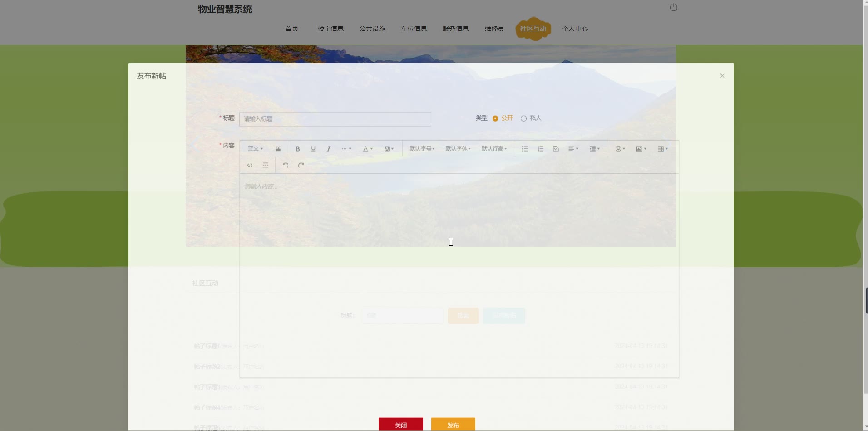Viewport: 868px width, 431px height.
Task: Open the text alignment dropdown
Action: point(573,149)
